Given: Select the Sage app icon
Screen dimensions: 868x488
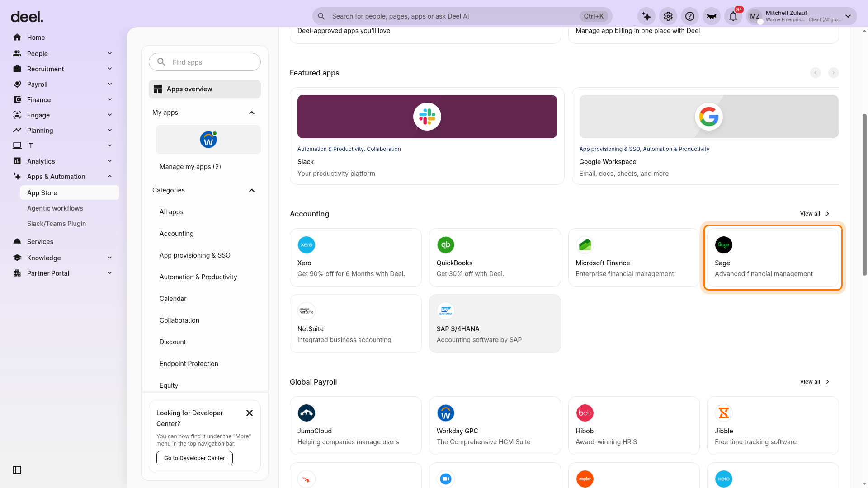Looking at the screenshot, I should (x=724, y=245).
